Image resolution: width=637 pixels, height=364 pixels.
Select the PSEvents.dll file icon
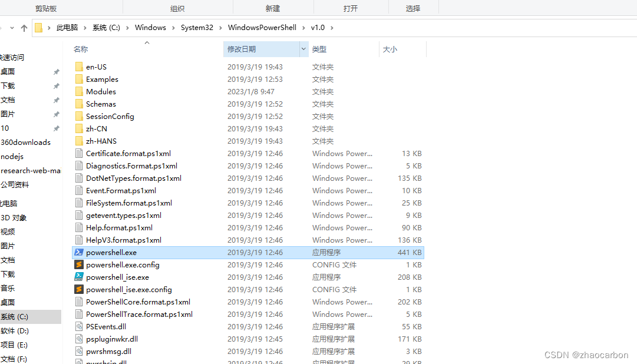pos(80,326)
